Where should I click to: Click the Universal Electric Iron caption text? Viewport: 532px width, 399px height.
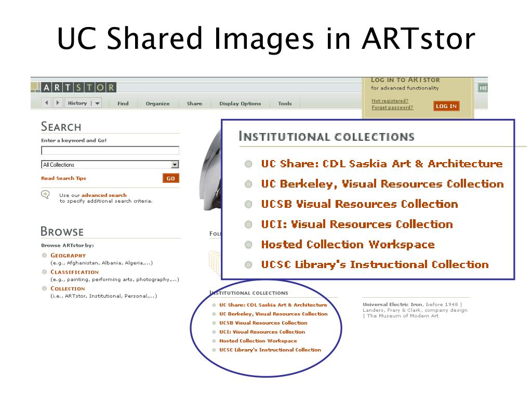[x=393, y=304]
